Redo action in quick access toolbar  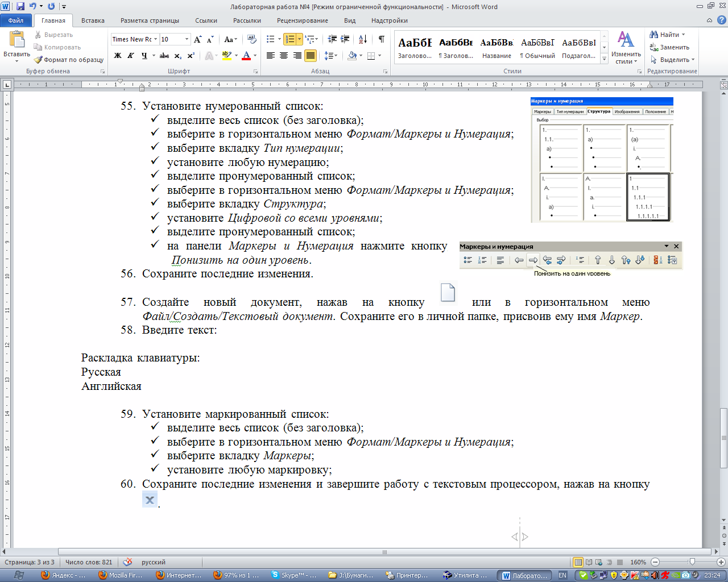tap(51, 7)
